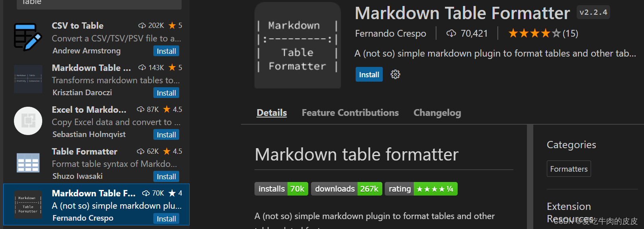Viewport: 644px width, 229px height.
Task: Click the Shuzo Iwasaki publisher name
Action: [77, 176]
